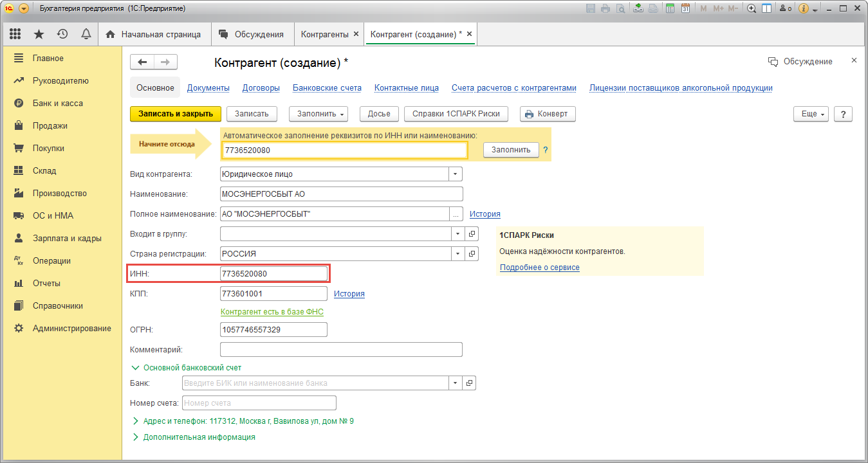Close the Контрагент (создание) tab

pyautogui.click(x=469, y=34)
